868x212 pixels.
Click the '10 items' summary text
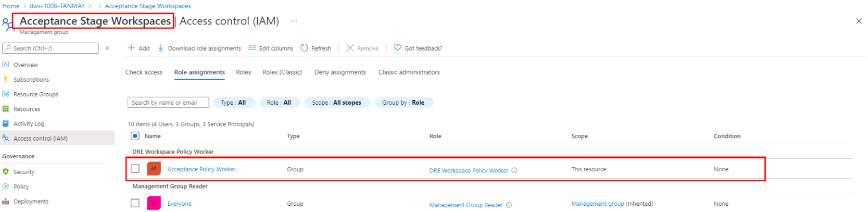point(191,124)
